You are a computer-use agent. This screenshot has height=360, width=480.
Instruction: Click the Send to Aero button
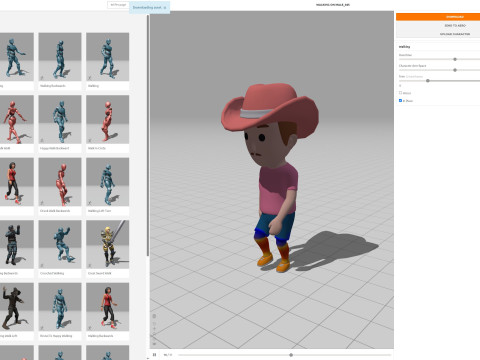455,25
